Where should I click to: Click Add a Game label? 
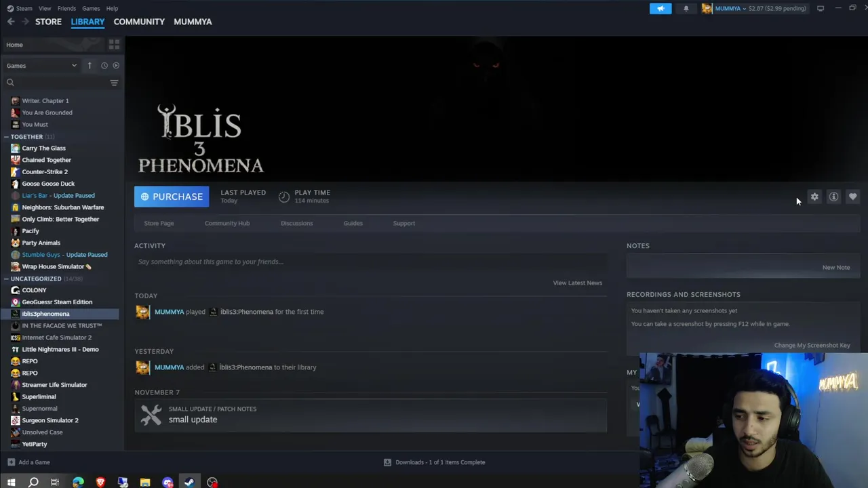click(x=34, y=462)
